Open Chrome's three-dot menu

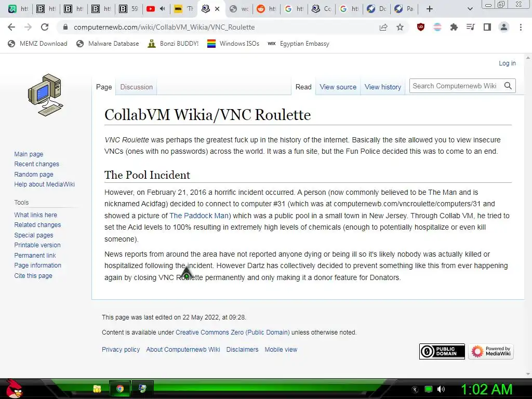point(521,27)
